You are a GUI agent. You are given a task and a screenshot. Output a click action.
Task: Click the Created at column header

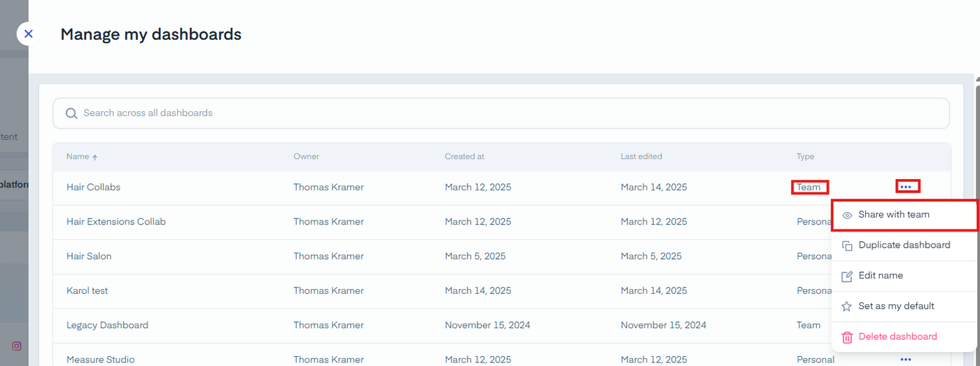pyautogui.click(x=464, y=157)
